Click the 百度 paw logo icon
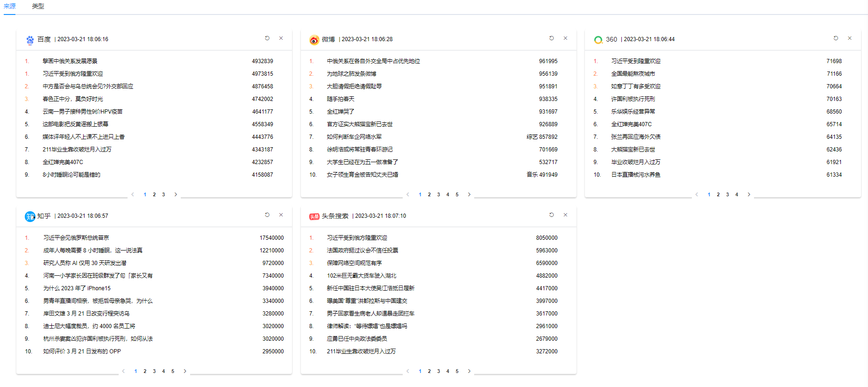The image size is (868, 387). pyautogui.click(x=30, y=40)
